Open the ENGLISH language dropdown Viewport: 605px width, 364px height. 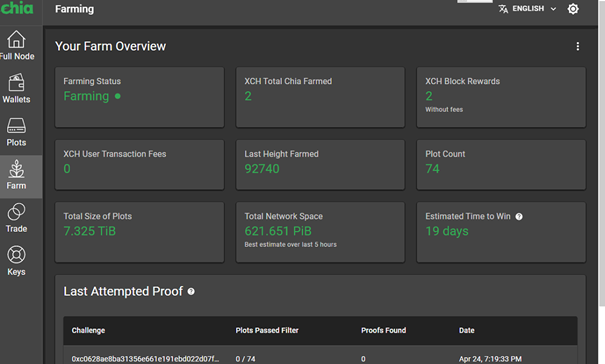534,8
